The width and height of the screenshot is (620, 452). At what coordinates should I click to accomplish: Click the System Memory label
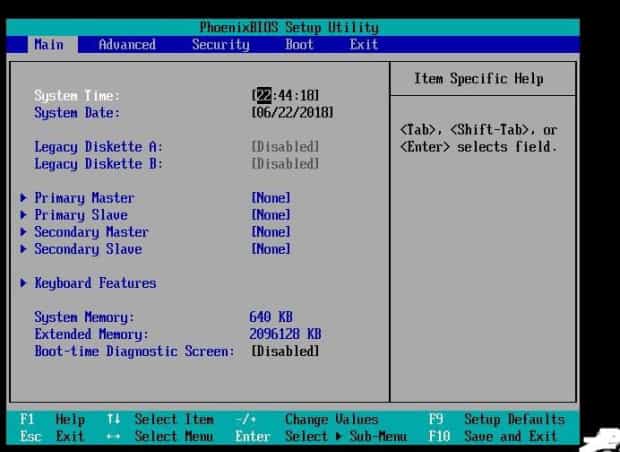point(84,317)
